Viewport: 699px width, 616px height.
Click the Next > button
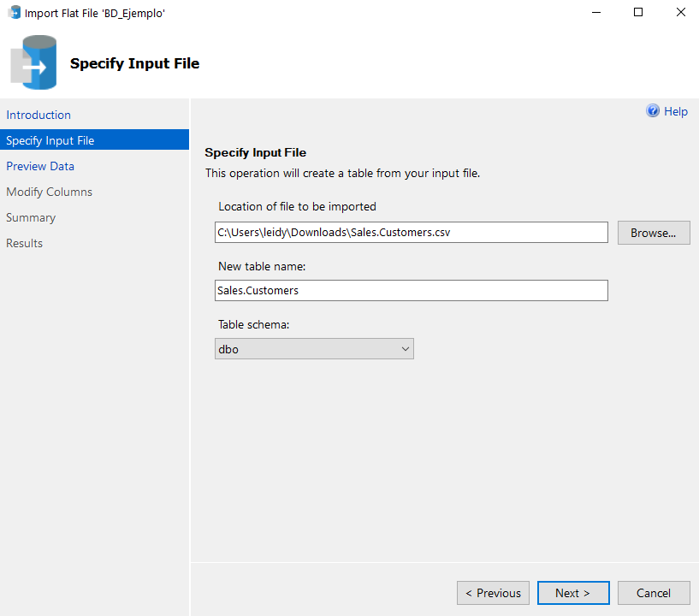(x=572, y=593)
